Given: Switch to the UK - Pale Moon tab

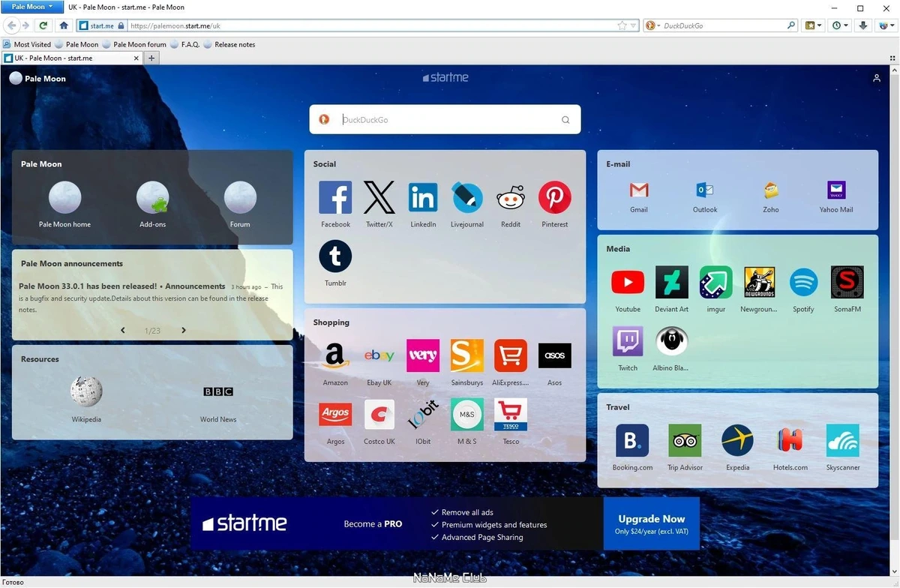Looking at the screenshot, I should click(x=72, y=58).
